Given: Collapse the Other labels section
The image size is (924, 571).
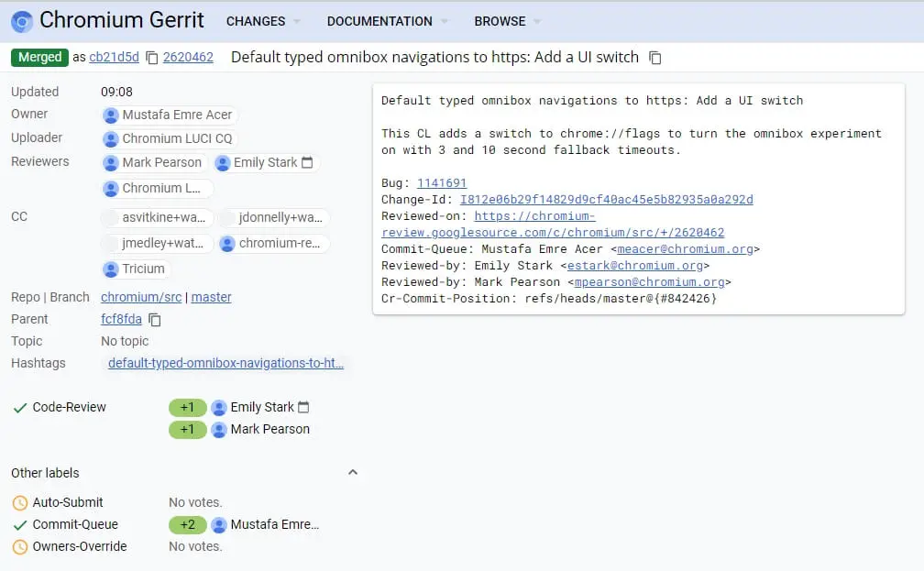Looking at the screenshot, I should click(x=353, y=472).
